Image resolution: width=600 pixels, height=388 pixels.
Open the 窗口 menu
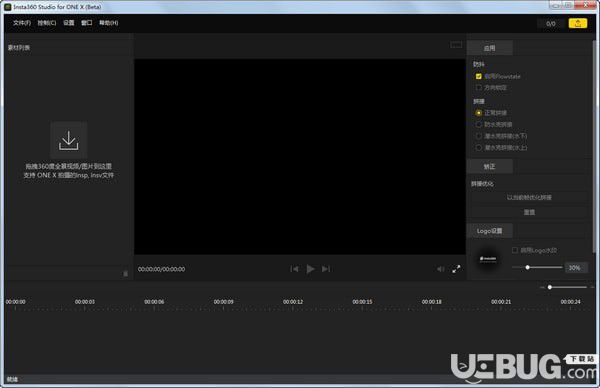[x=86, y=23]
